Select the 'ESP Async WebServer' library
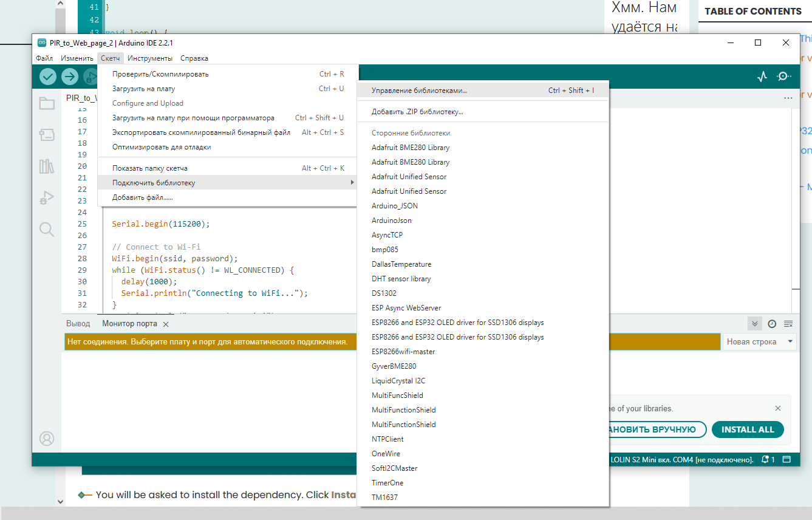 [406, 308]
